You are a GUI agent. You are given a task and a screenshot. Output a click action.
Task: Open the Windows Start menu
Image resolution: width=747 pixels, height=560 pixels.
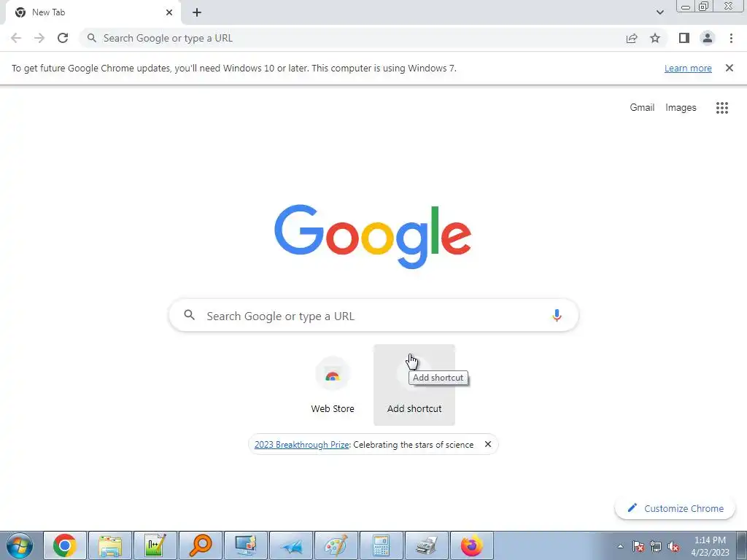click(x=20, y=545)
